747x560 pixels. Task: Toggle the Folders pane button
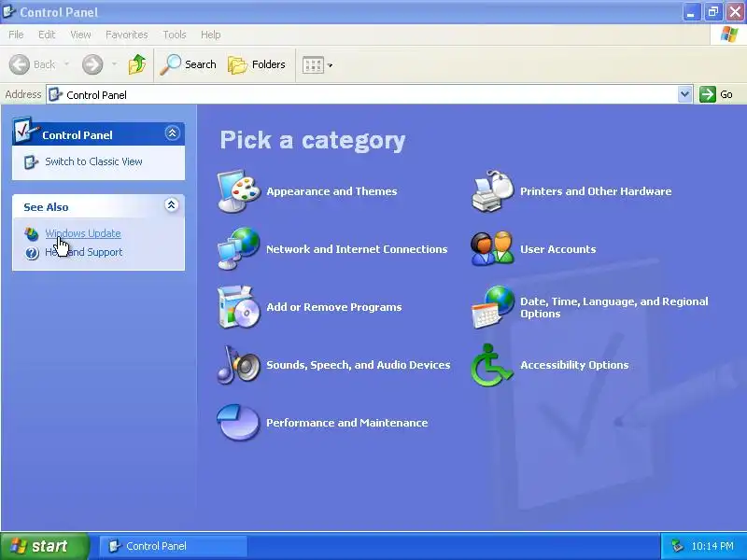(x=257, y=64)
